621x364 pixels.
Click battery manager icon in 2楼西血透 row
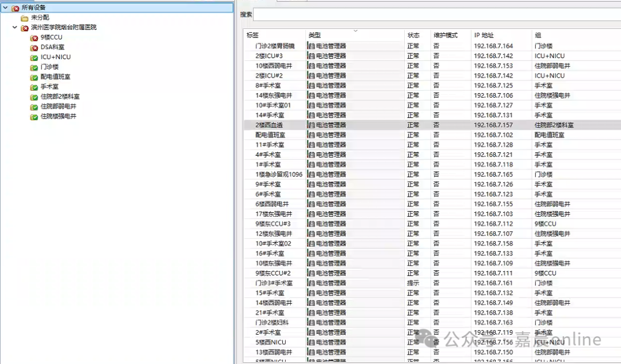tap(311, 125)
